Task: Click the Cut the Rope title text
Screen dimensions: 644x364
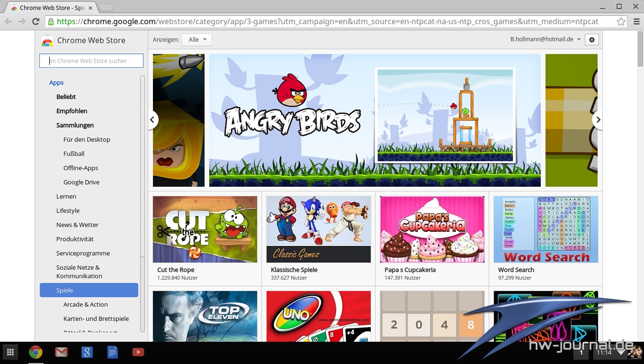Action: [x=176, y=270]
